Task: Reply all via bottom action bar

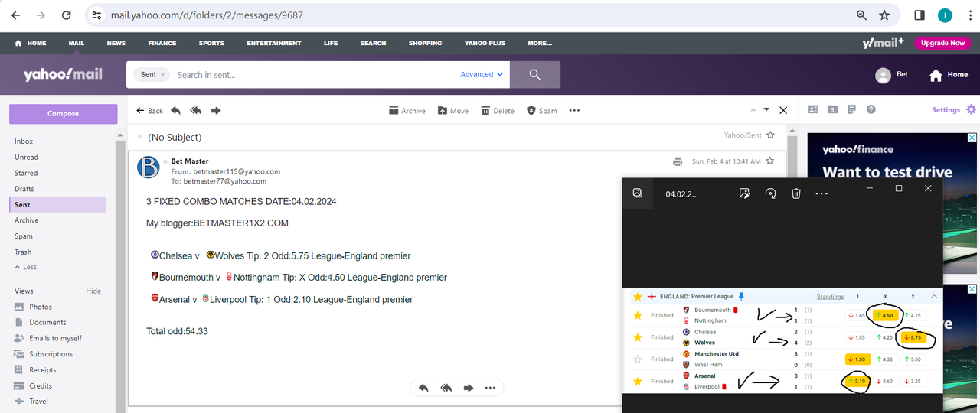Action: click(x=446, y=388)
